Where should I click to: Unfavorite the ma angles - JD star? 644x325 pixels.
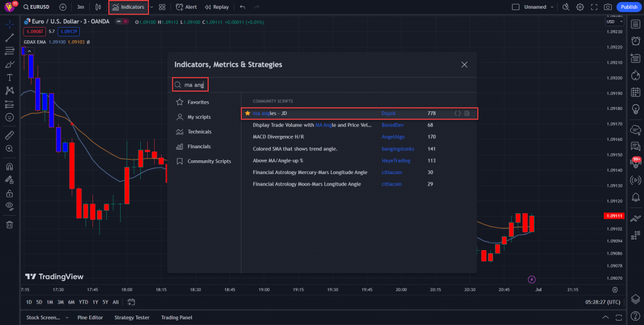tap(247, 113)
